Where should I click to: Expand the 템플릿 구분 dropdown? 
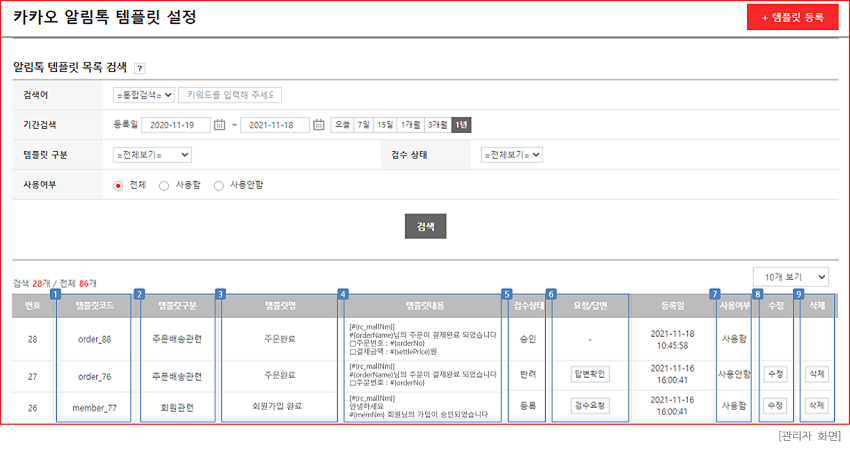[x=152, y=155]
